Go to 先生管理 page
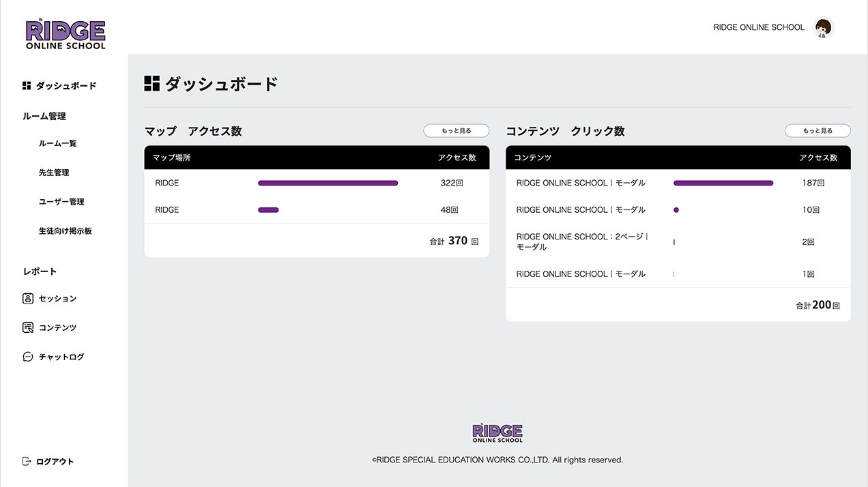 [54, 173]
